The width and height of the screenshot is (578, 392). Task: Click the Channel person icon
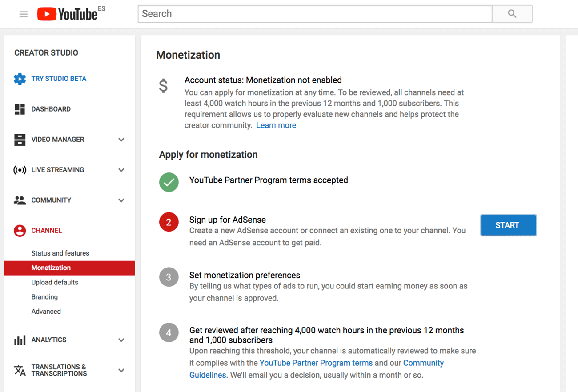click(x=20, y=231)
